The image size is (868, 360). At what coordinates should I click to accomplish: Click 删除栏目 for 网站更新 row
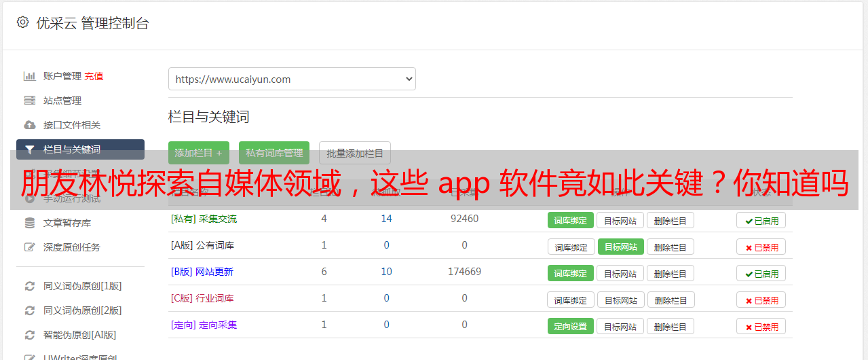(x=670, y=273)
